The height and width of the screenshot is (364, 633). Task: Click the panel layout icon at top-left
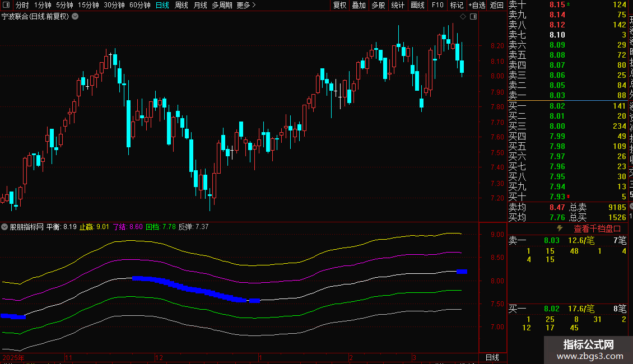click(x=6, y=5)
